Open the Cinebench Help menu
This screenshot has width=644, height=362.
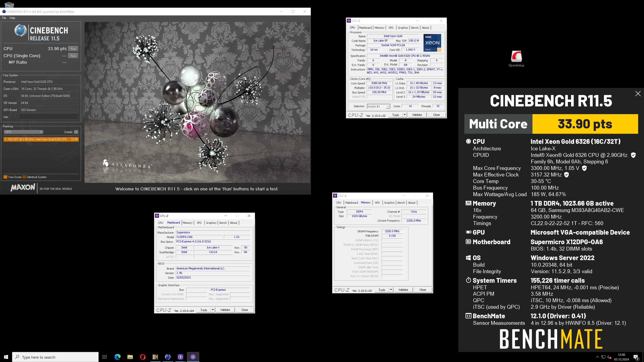[12, 18]
